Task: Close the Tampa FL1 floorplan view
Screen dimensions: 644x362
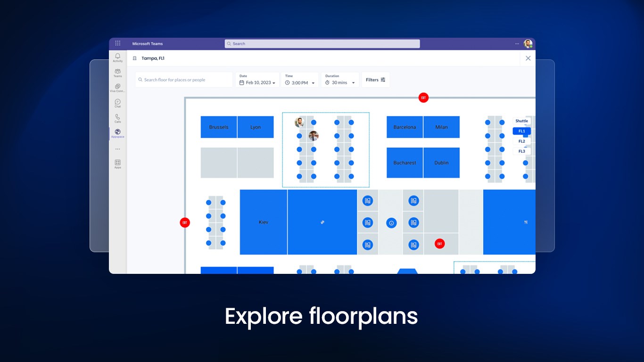Action: [x=528, y=58]
